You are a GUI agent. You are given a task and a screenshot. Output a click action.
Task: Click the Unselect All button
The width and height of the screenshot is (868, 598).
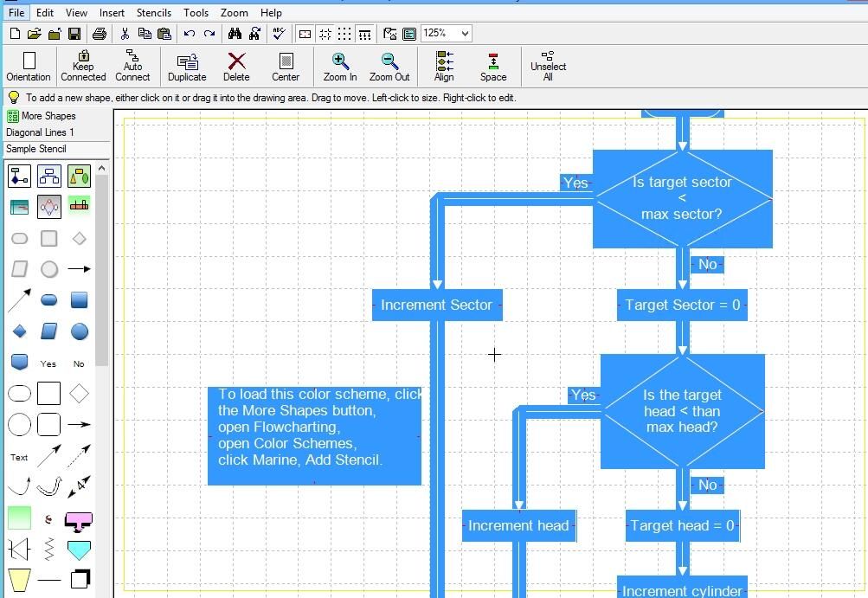(x=548, y=65)
